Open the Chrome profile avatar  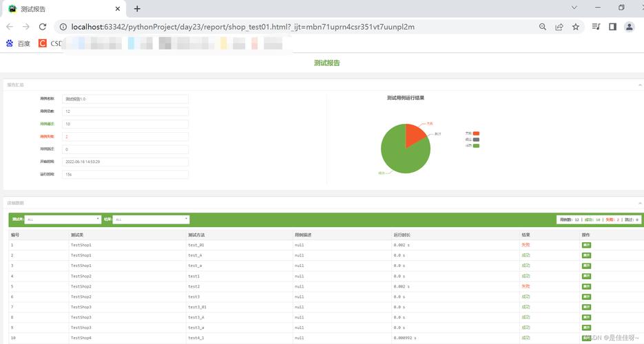630,27
